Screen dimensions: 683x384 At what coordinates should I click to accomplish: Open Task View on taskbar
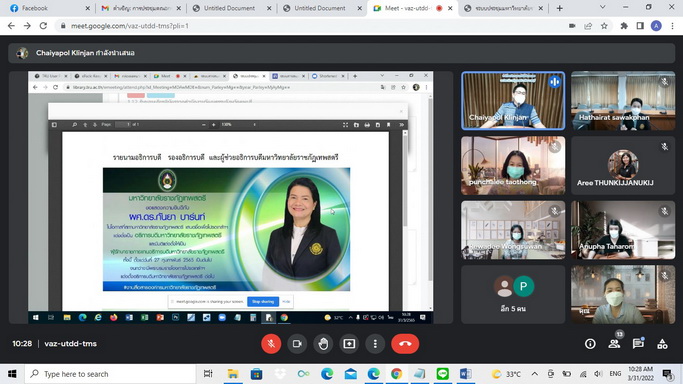(x=208, y=374)
